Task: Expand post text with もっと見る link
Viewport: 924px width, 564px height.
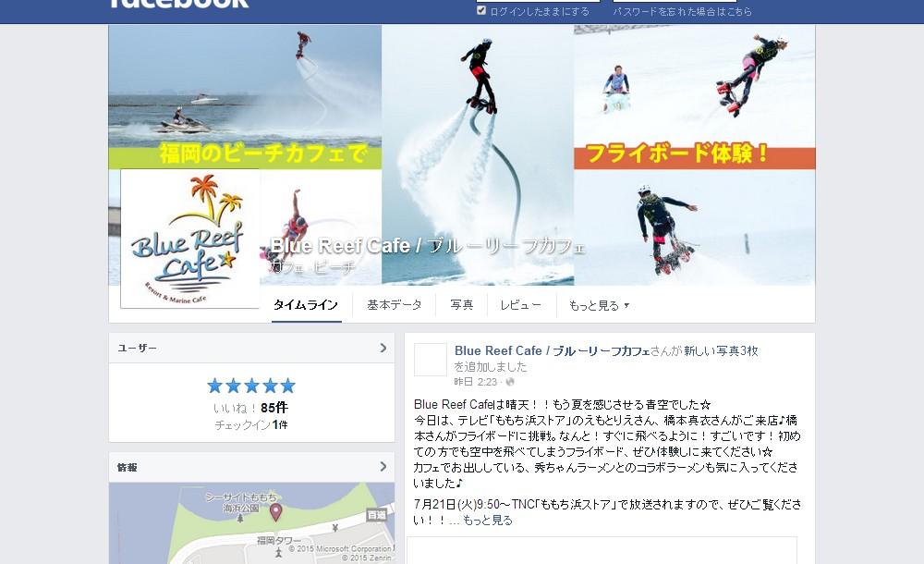Action: pyautogui.click(x=487, y=521)
